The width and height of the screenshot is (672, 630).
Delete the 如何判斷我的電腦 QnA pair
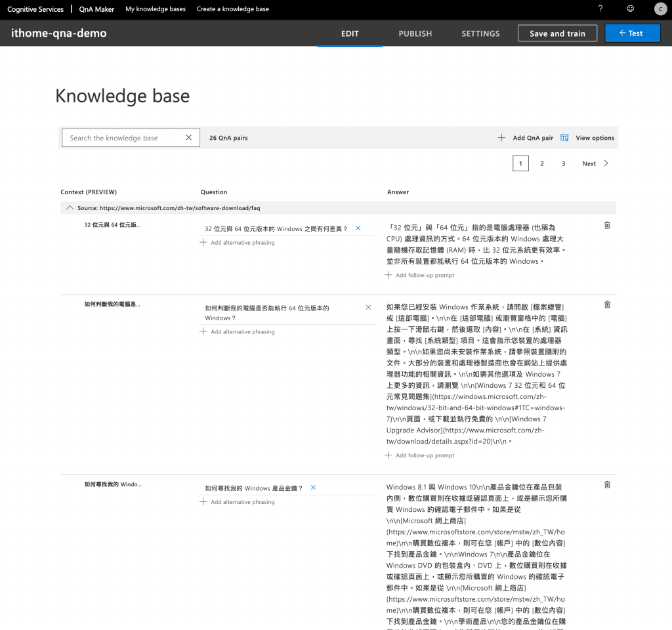coord(607,304)
